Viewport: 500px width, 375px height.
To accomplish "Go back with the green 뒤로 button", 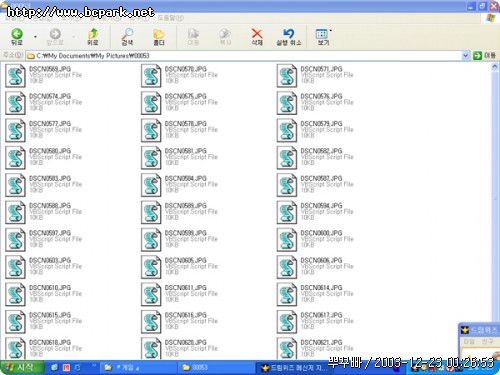I will point(17,37).
